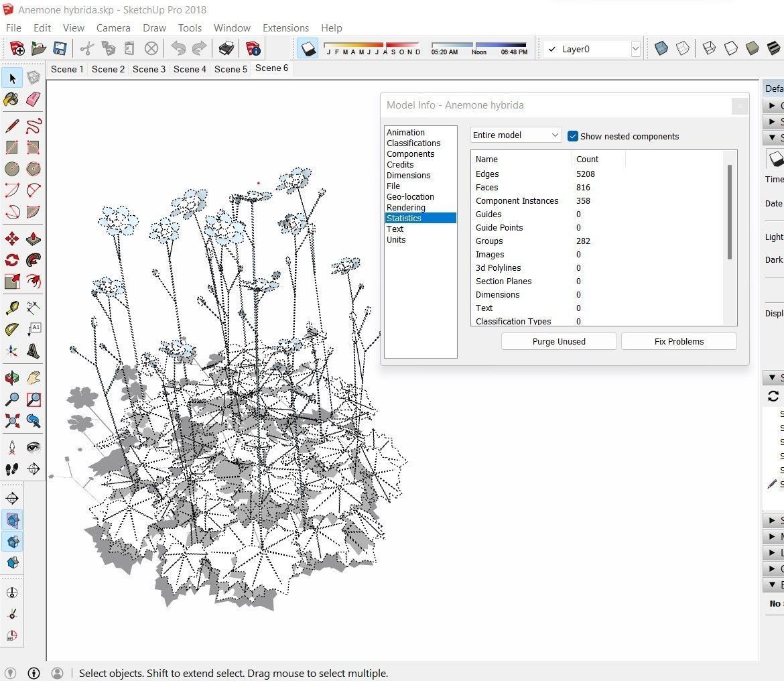Select the Rectangle tool

click(x=12, y=147)
